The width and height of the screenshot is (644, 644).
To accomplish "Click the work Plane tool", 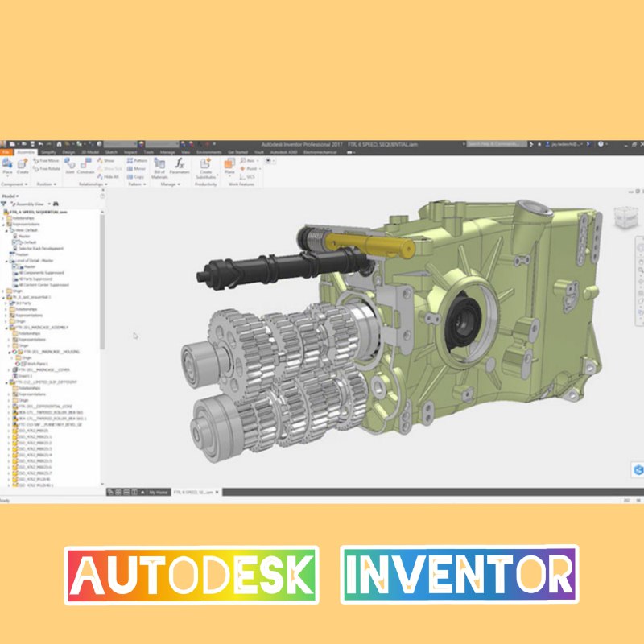I will click(x=229, y=167).
